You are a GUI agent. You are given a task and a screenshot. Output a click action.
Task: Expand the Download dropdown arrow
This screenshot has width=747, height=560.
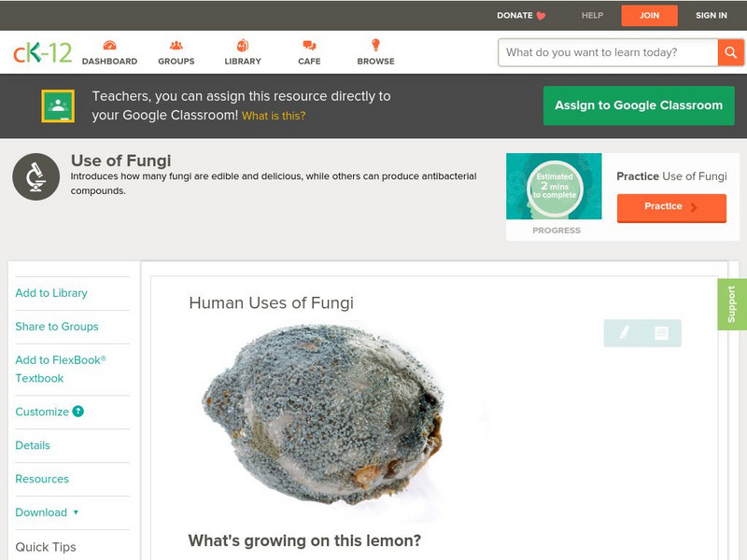(x=76, y=512)
